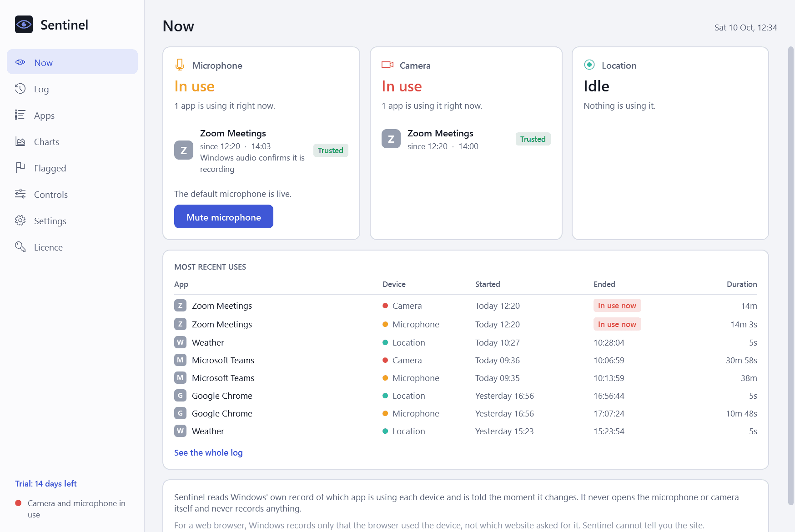Open the Controls page
This screenshot has width=795, height=532.
coord(72,194)
